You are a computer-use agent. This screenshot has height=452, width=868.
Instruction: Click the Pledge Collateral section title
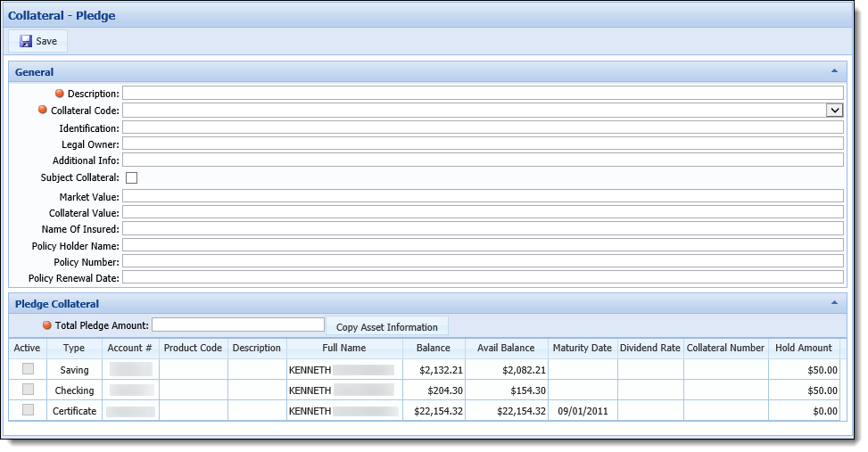tap(57, 304)
